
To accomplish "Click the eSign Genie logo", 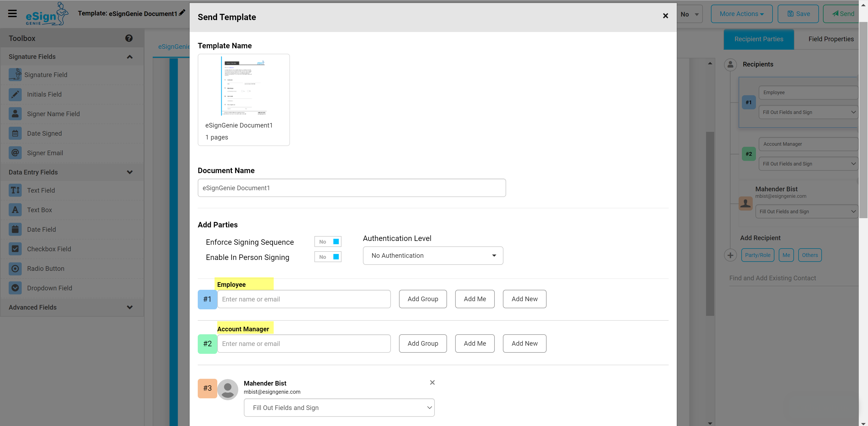I will point(47,14).
